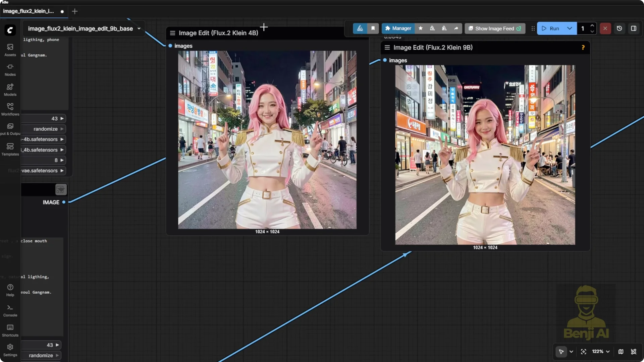Click the bookmark icon next to the logo
This screenshot has height=362, width=644.
pyautogui.click(x=373, y=28)
